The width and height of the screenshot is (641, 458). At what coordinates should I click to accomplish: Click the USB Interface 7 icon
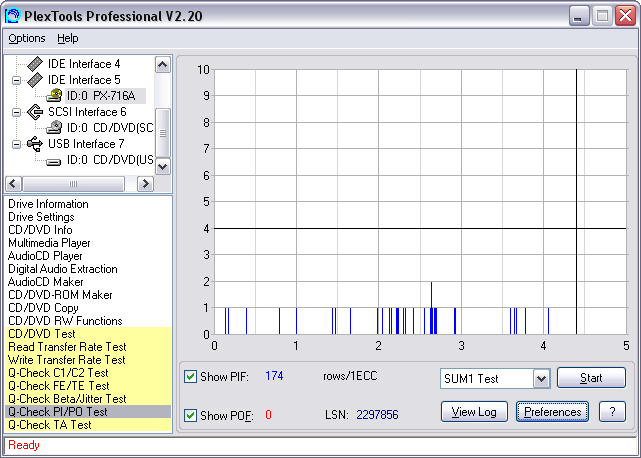coord(35,144)
